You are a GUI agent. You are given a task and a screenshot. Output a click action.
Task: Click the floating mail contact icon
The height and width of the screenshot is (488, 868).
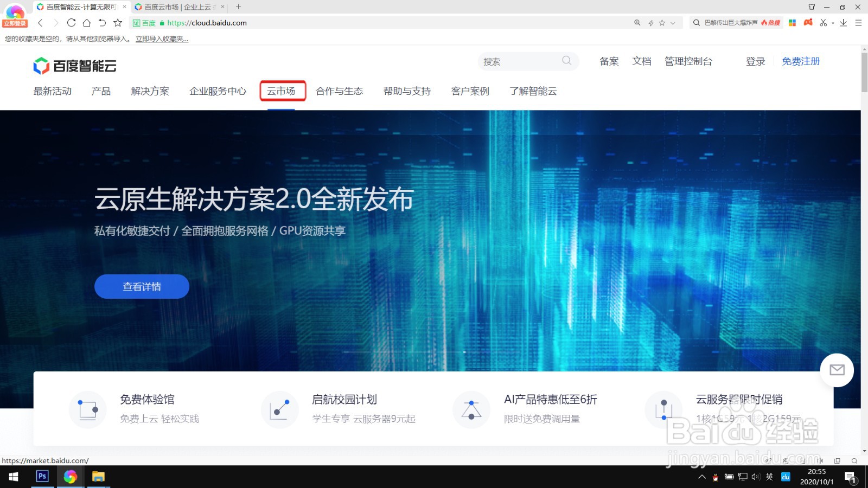(837, 370)
